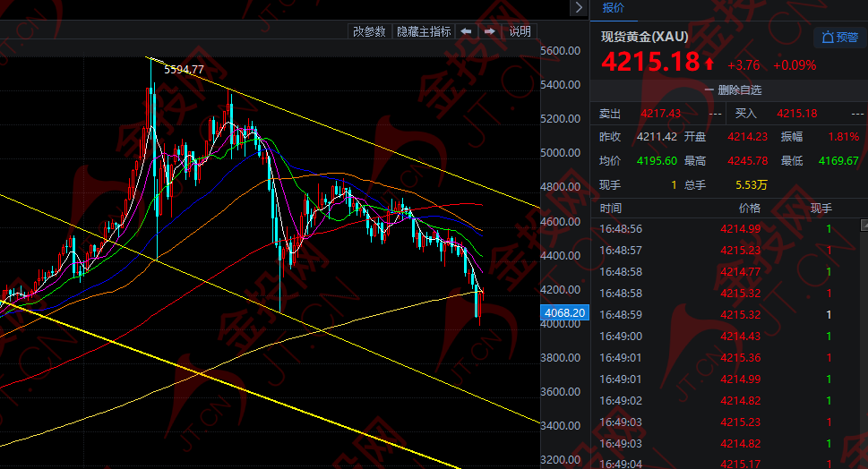Viewport: 868px width, 469px height.
Task: Click the 买入 price 4215.18
Action: click(x=796, y=114)
